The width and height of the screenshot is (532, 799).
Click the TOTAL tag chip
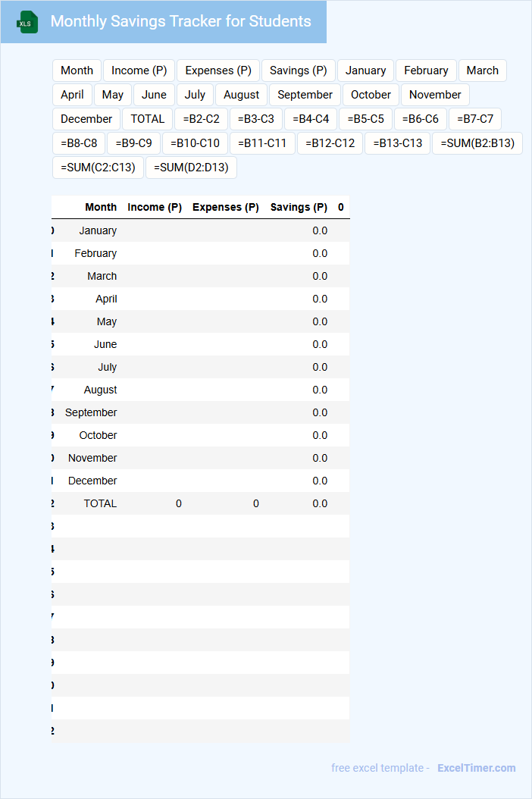147,119
